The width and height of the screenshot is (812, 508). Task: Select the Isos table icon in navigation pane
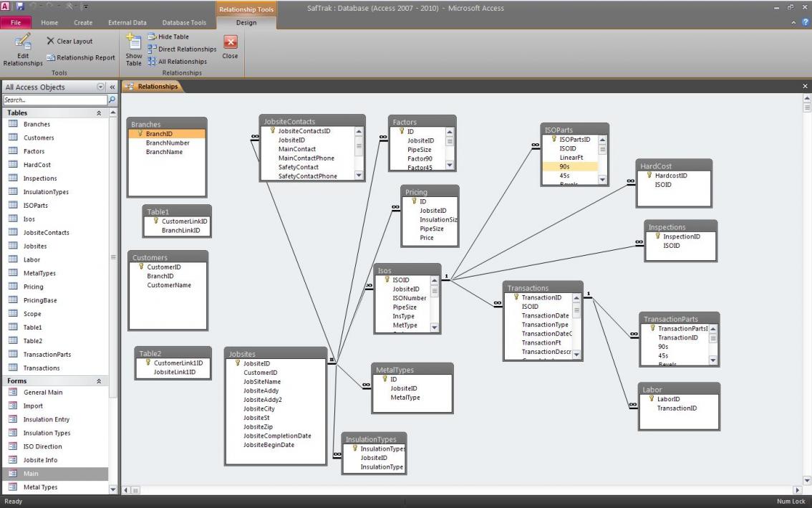13,219
